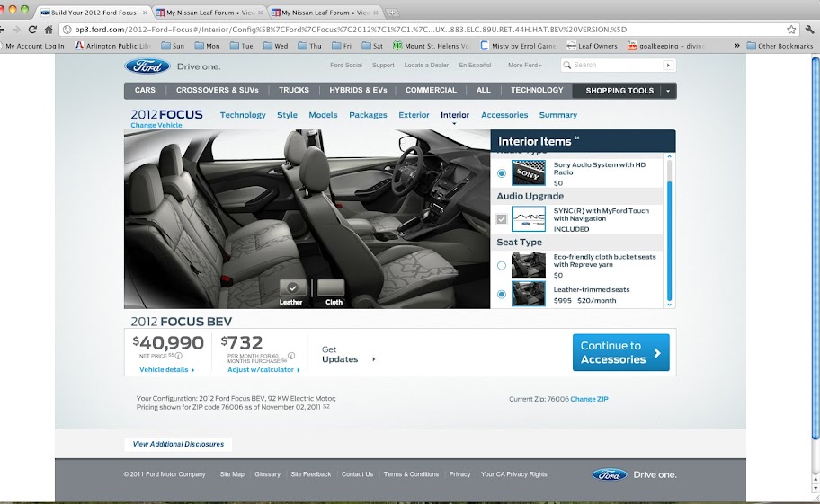Open TRUCKS navigation menu
820x504 pixels.
(x=293, y=91)
